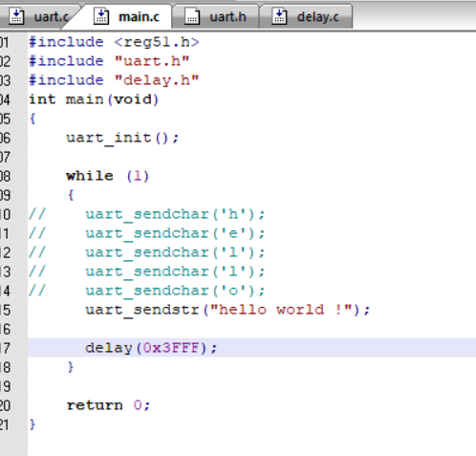The height and width of the screenshot is (456, 476).
Task: Place cursor on int main(void)
Action: [94, 99]
